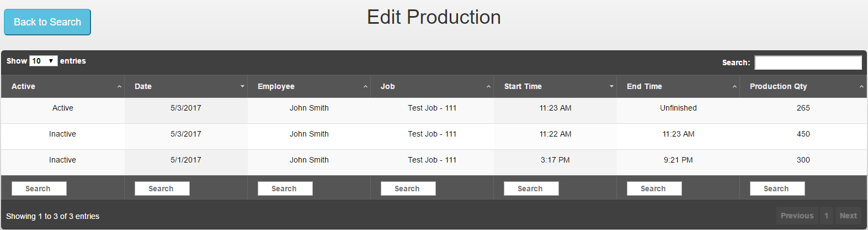Go to the Next page

(x=848, y=216)
